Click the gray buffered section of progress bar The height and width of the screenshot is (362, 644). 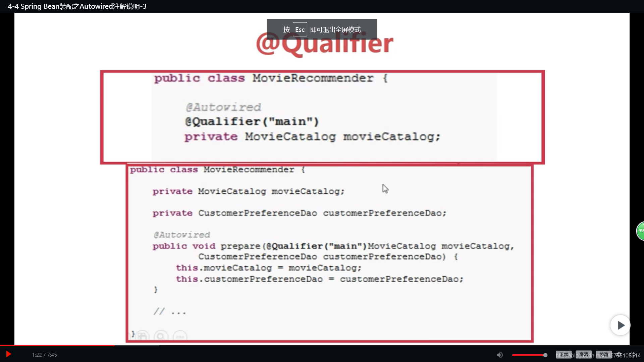coord(137,346)
